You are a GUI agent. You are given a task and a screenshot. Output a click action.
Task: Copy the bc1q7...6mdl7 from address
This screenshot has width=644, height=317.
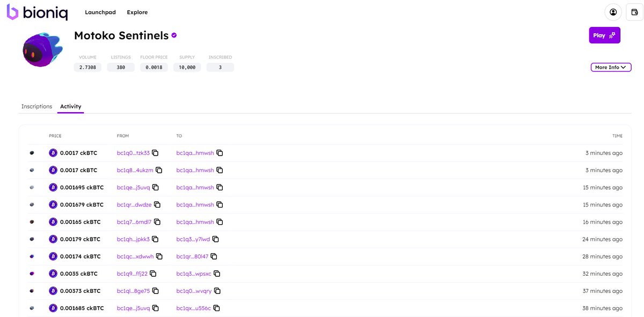pyautogui.click(x=157, y=222)
